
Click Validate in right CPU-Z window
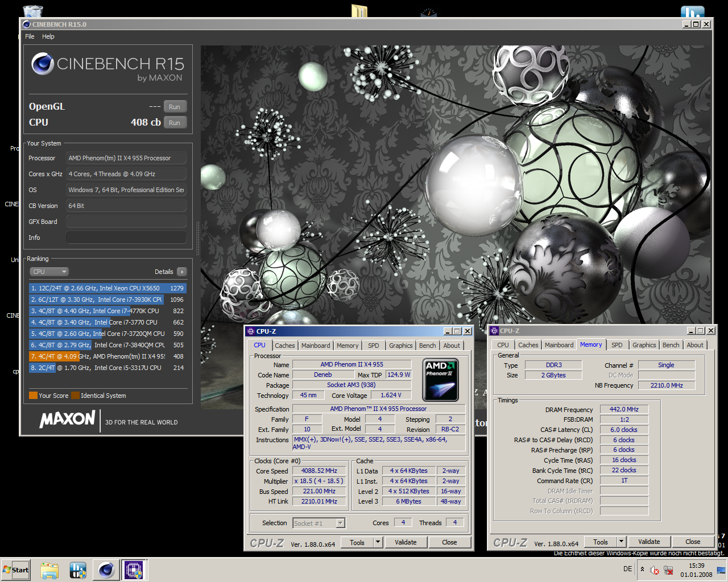[649, 542]
